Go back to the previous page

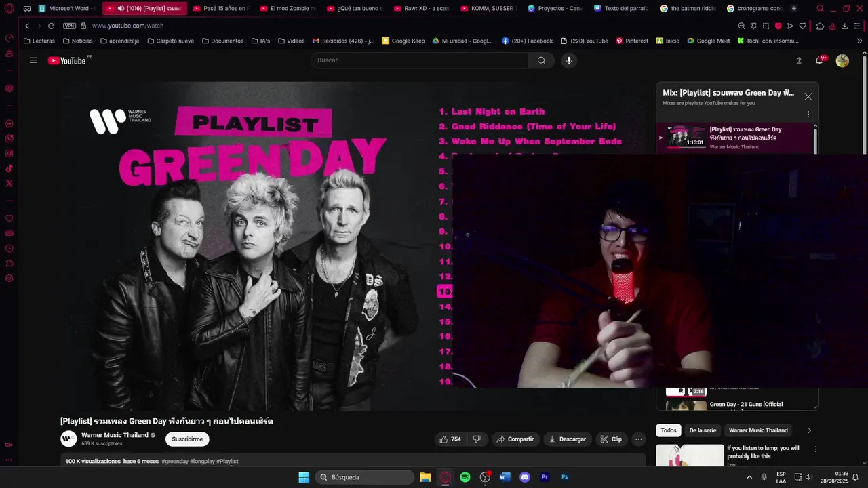click(27, 26)
